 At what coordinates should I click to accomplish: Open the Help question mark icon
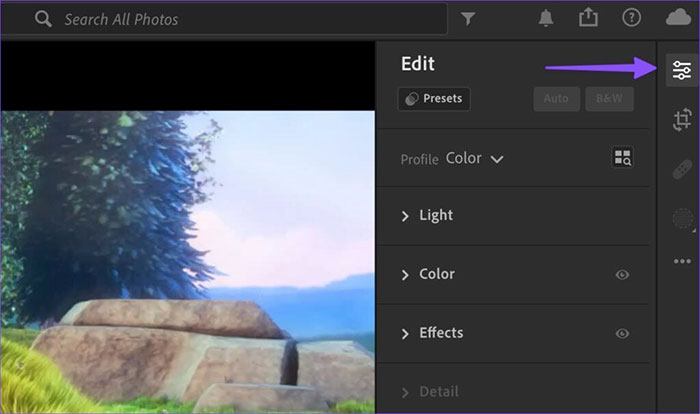[631, 18]
